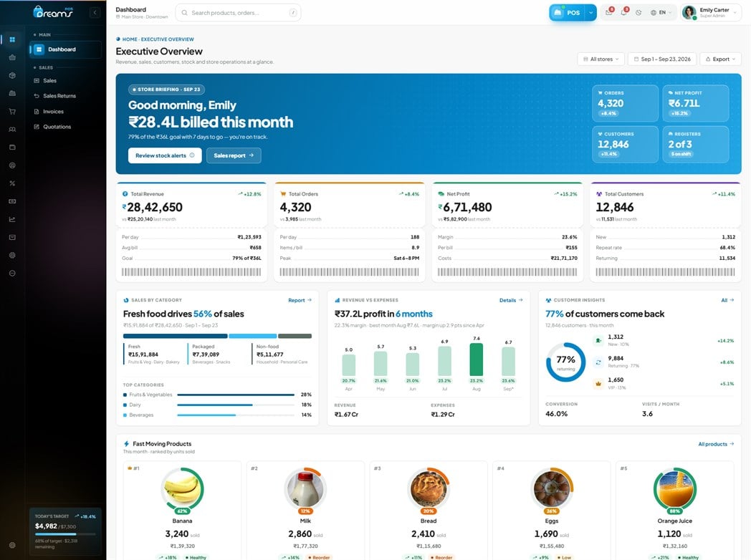Open the gear settings icon in the rail
Screen dimensions: 751x560
pos(12,255)
